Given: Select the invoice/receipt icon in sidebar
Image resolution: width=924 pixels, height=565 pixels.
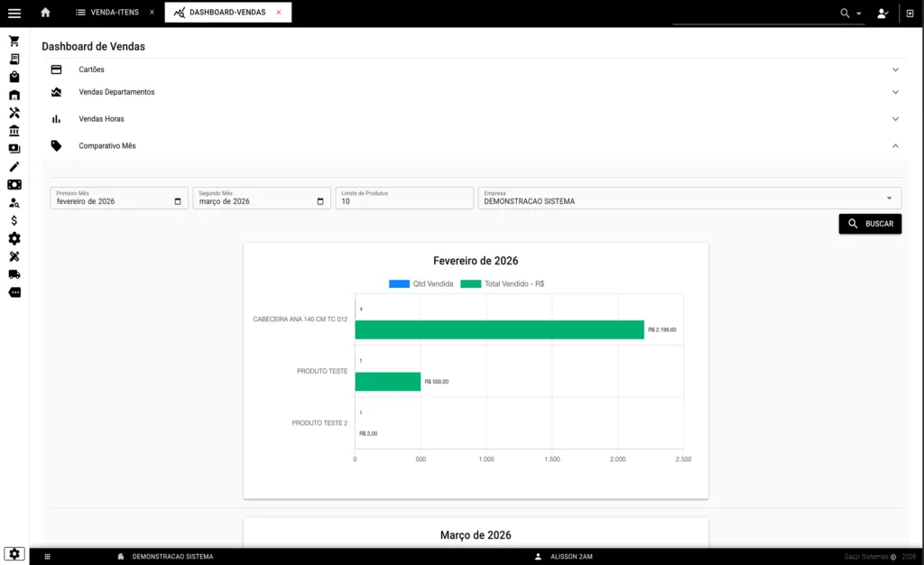Looking at the screenshot, I should point(14,58).
